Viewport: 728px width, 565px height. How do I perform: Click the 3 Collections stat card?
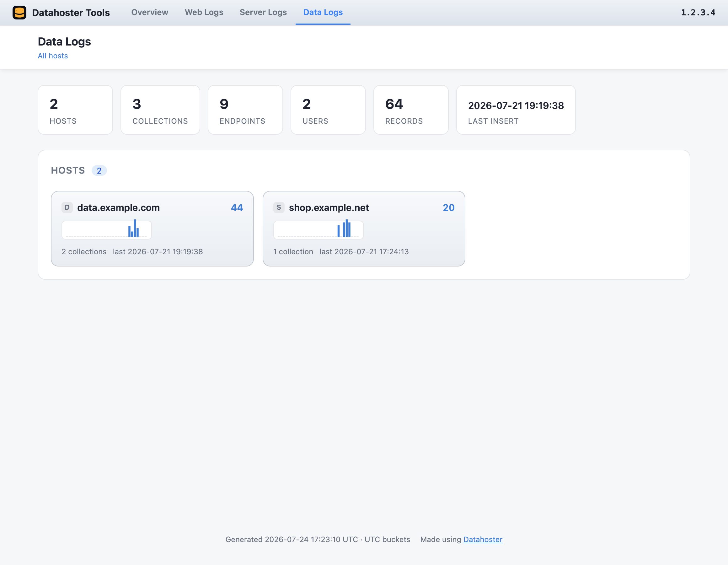(160, 110)
